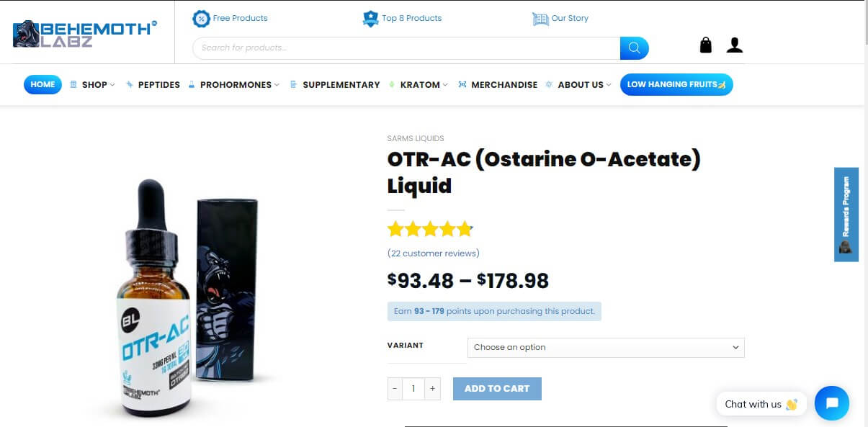
Task: Go to the Peptides menu item
Action: pos(153,85)
